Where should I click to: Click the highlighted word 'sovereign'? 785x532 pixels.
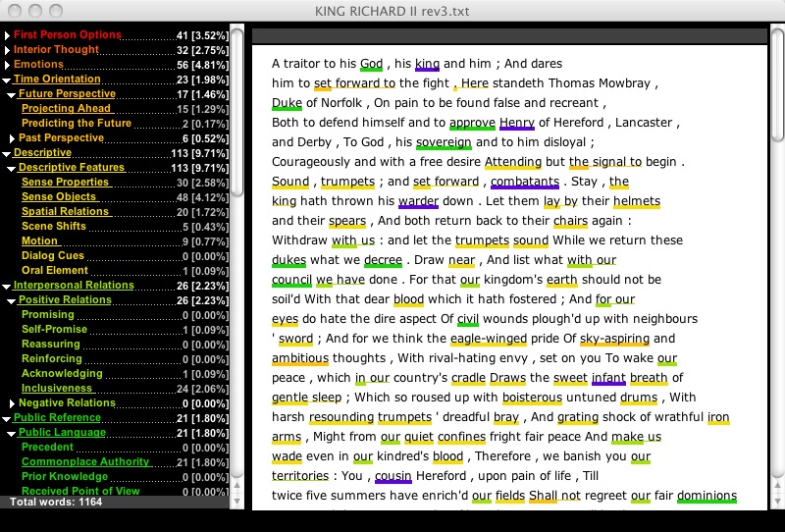tap(444, 142)
